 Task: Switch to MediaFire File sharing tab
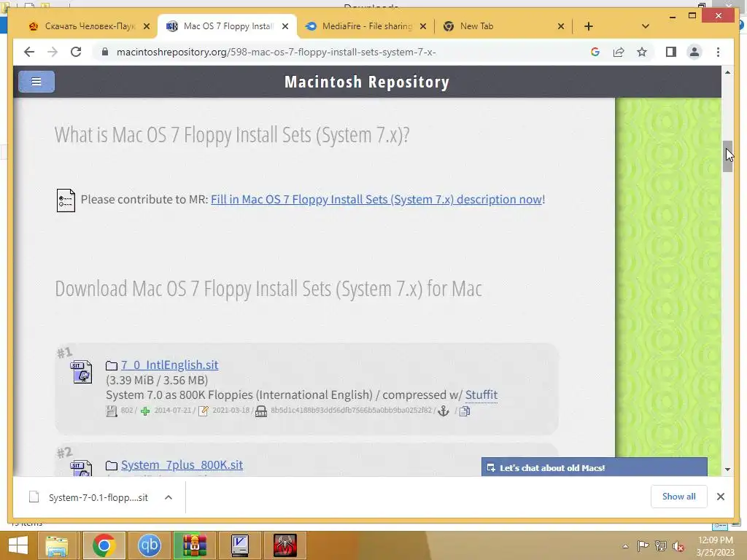366,26
